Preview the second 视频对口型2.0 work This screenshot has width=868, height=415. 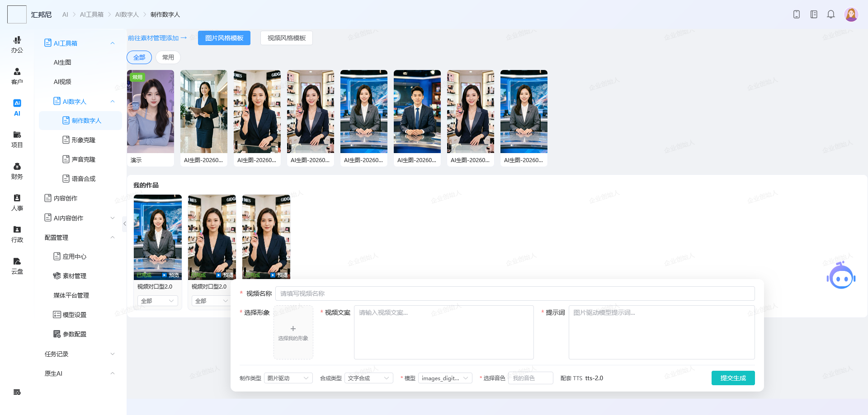(x=225, y=275)
